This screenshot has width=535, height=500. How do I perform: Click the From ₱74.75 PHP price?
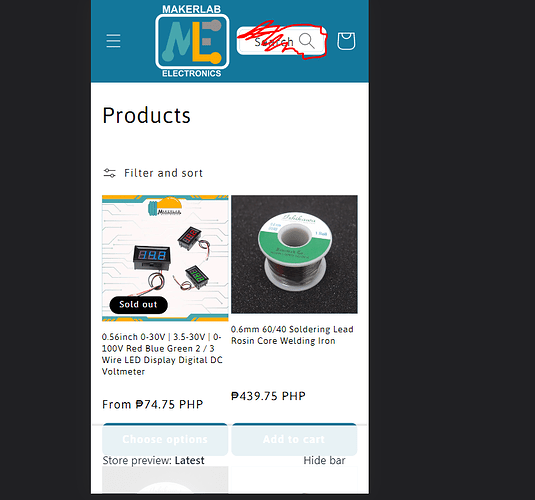pos(153,404)
